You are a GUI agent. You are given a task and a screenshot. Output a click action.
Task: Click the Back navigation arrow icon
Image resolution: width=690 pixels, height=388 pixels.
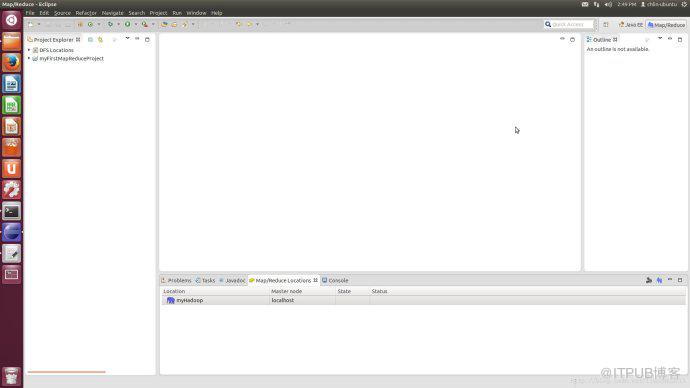coord(239,25)
